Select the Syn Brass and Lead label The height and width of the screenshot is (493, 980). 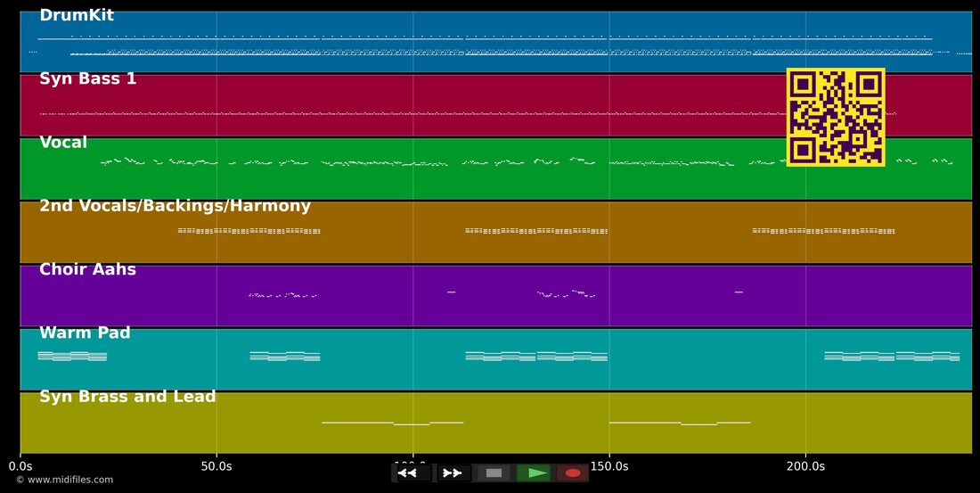tap(127, 396)
